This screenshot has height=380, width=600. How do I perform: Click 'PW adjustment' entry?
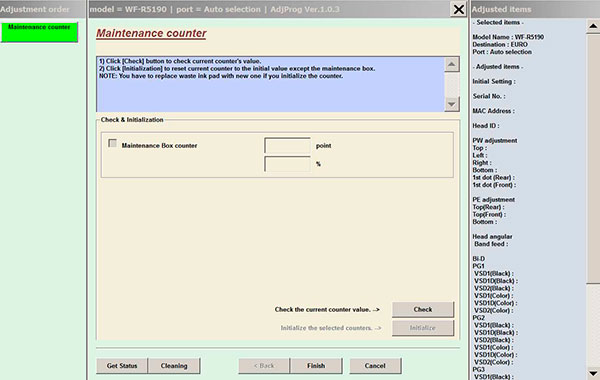495,140
